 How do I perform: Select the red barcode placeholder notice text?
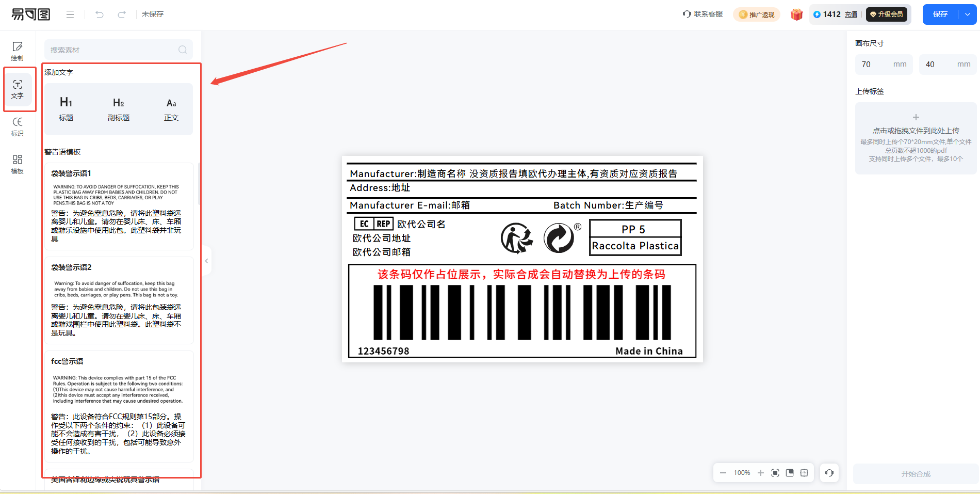tap(521, 274)
